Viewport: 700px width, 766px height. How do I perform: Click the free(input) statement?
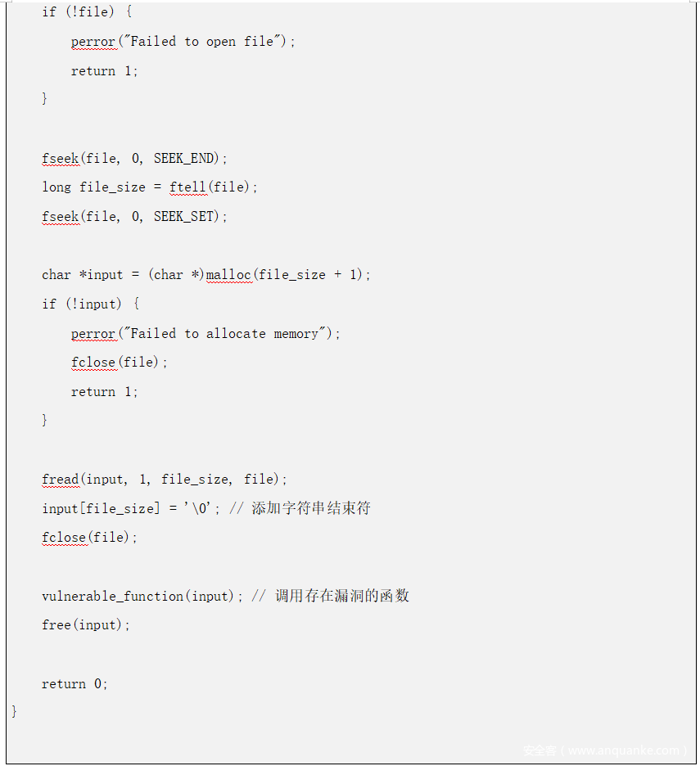click(85, 625)
